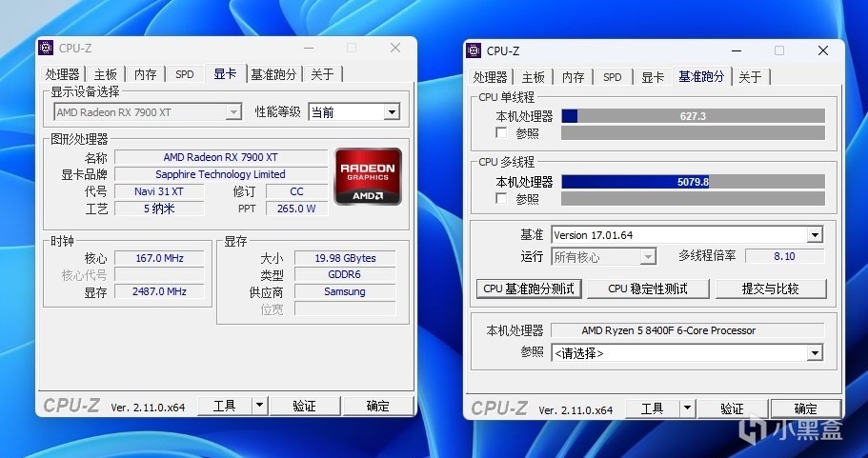This screenshot has height=458, width=868.
Task: Click the empty multi-thread 参照 bar
Action: point(693,199)
